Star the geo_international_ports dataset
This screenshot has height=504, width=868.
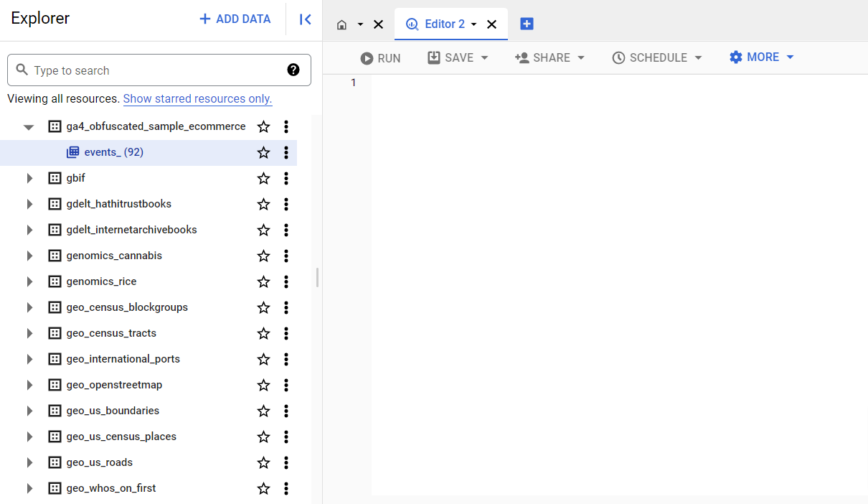coord(263,359)
